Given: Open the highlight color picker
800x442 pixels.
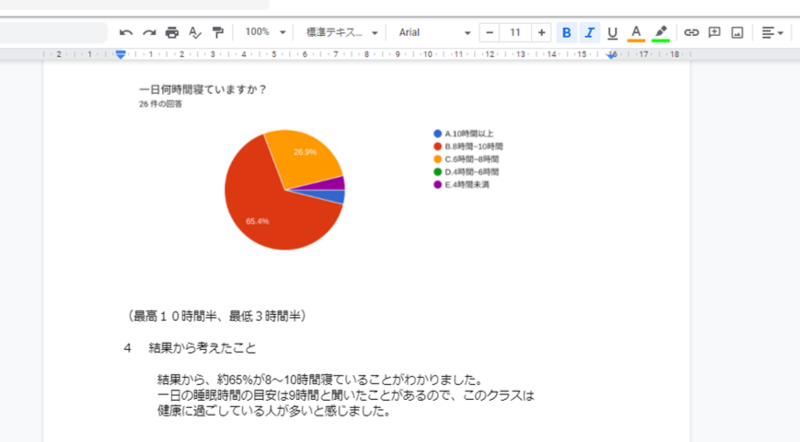Looking at the screenshot, I should 661,33.
